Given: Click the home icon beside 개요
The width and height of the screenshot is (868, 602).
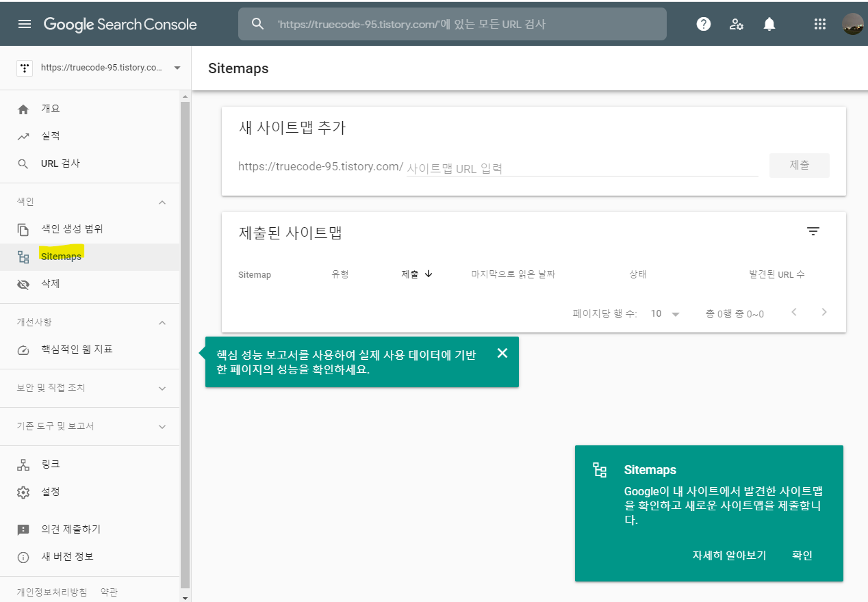Looking at the screenshot, I should [x=23, y=109].
